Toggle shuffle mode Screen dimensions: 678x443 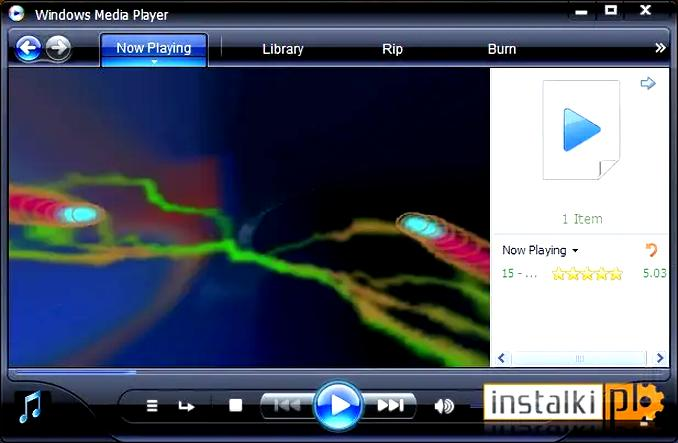[x=152, y=406]
